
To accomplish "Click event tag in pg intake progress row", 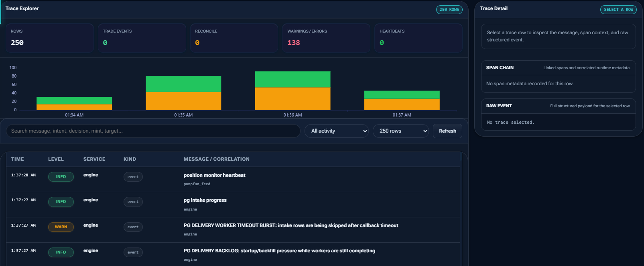I will click(133, 202).
